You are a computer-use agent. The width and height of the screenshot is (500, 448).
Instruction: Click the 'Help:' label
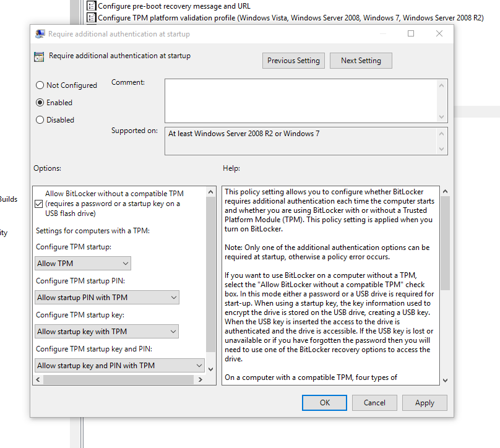click(231, 168)
